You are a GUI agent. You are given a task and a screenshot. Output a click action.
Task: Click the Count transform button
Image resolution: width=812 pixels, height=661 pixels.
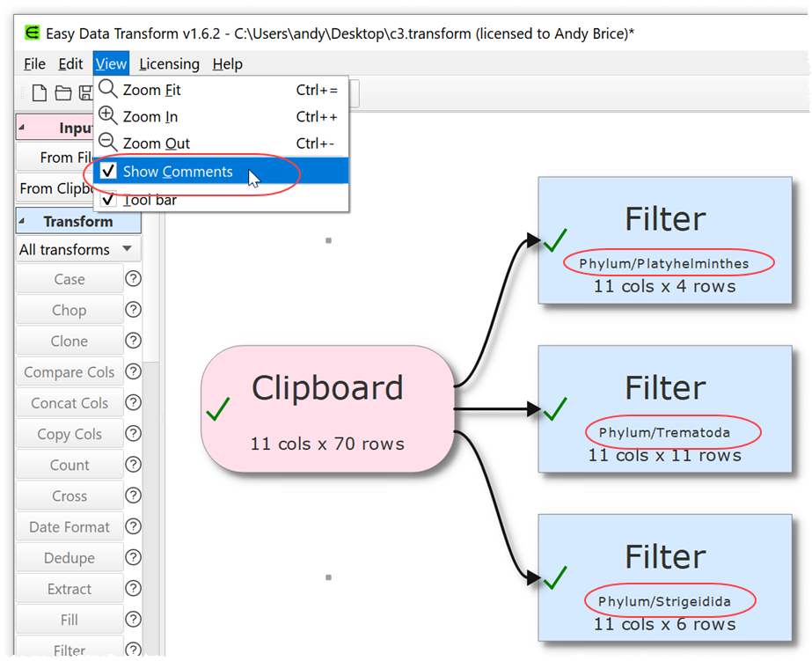click(x=69, y=465)
